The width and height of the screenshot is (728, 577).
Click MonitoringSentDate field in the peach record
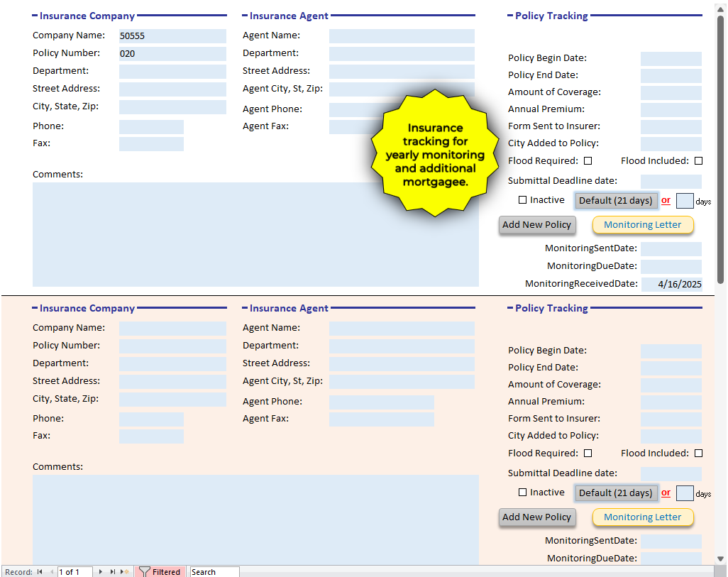671,542
